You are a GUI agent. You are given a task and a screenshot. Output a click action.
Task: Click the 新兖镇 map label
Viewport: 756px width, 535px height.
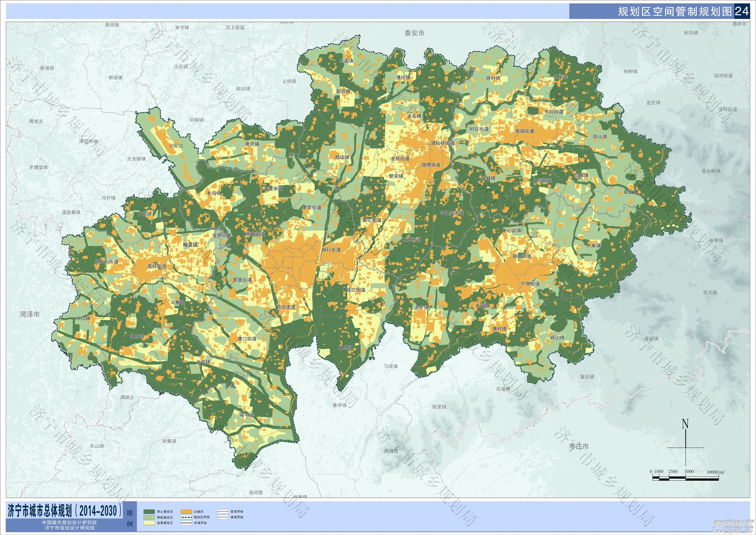pyautogui.click(x=396, y=176)
